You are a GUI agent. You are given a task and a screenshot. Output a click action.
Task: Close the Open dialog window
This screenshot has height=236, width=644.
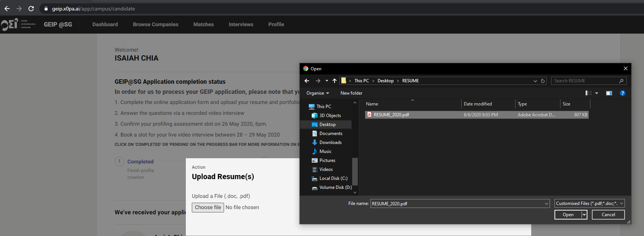[x=625, y=68]
